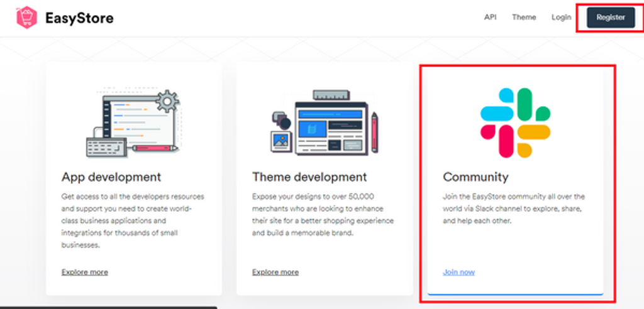Viewport: 644px width, 309px height.
Task: Open the API menu item
Action: [x=490, y=18]
